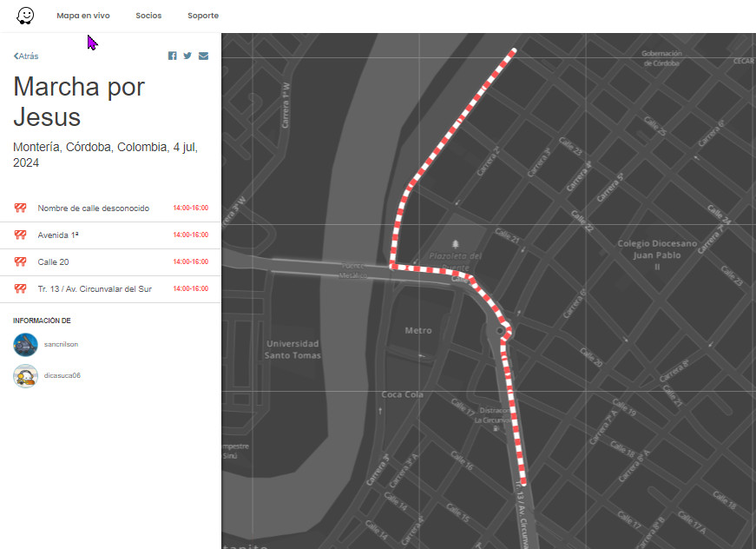
Task: Share event via Facebook icon
Action: click(x=172, y=56)
